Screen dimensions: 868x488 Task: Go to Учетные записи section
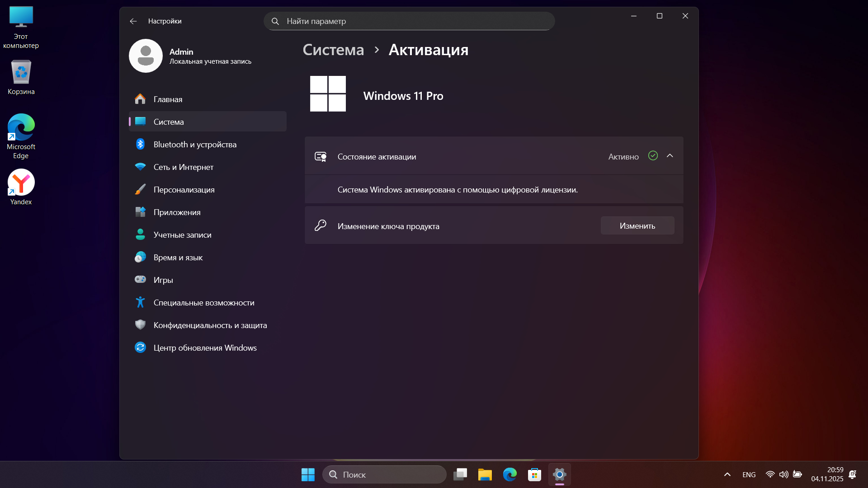[182, 235]
